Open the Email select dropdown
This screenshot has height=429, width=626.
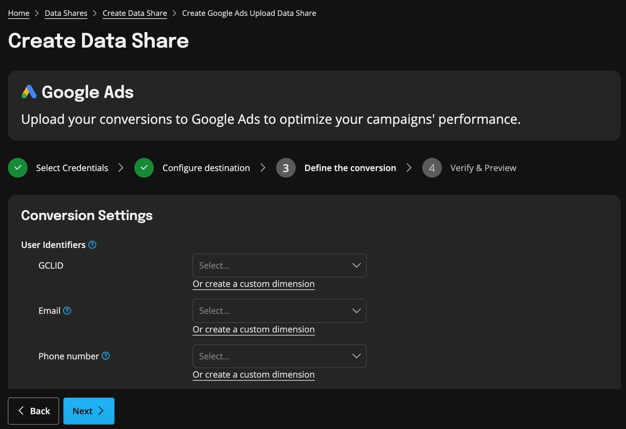(x=279, y=311)
